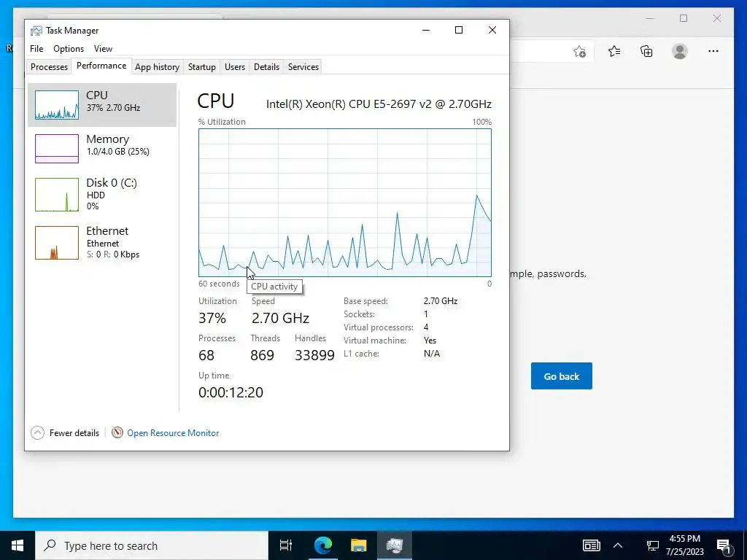747x560 pixels.
Task: Open the Windows Start menu
Action: tap(18, 545)
